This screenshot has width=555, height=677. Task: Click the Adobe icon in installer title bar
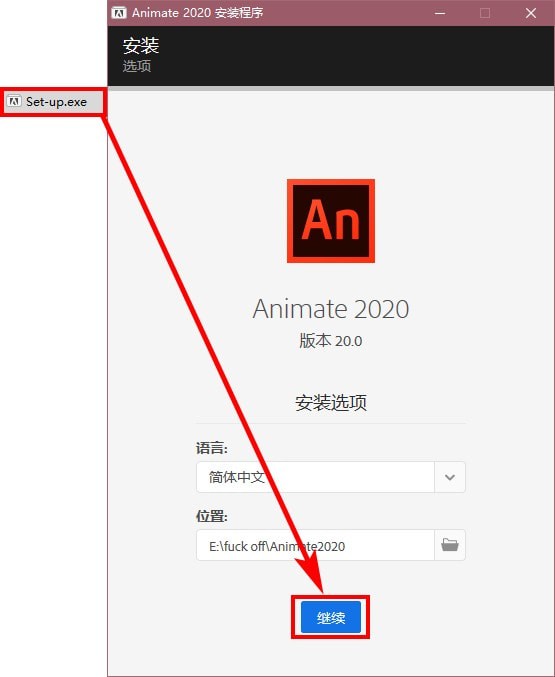point(119,13)
